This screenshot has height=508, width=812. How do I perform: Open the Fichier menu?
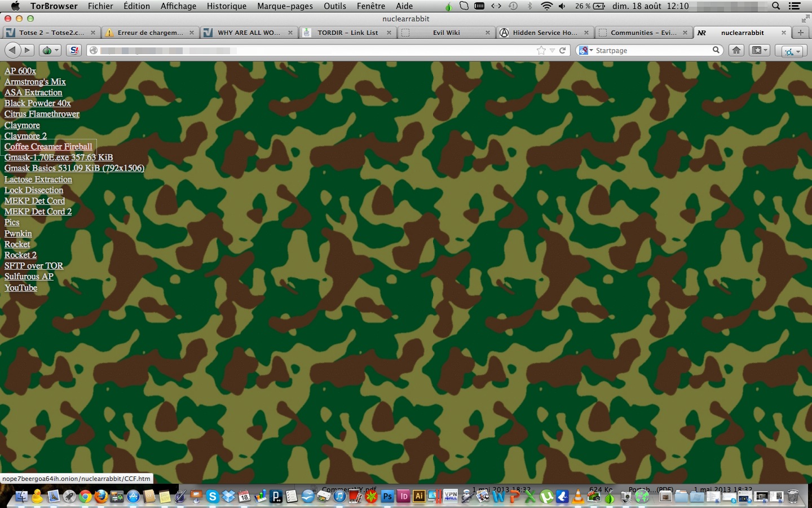click(x=100, y=6)
